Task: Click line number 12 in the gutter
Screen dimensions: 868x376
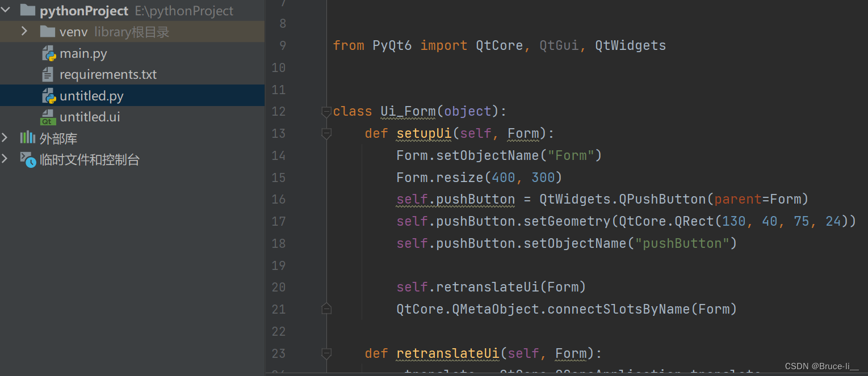Action: 278,111
